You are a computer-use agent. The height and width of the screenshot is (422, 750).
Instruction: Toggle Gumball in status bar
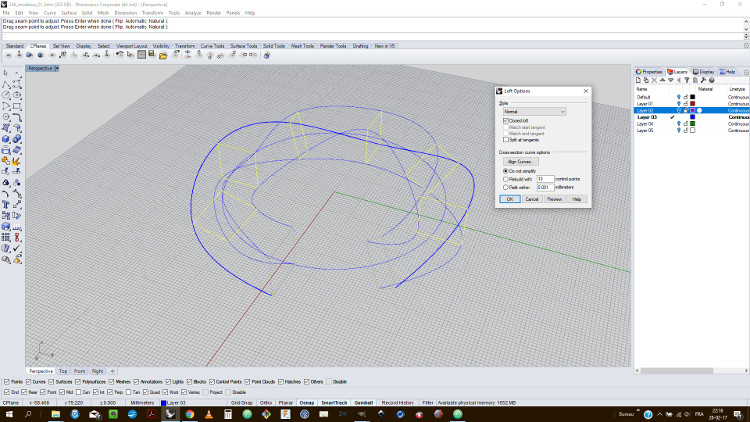[x=364, y=403]
